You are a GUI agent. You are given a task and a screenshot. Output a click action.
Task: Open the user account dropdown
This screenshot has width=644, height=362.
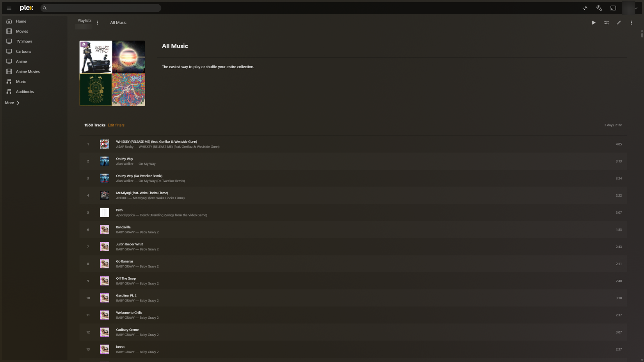pos(630,8)
